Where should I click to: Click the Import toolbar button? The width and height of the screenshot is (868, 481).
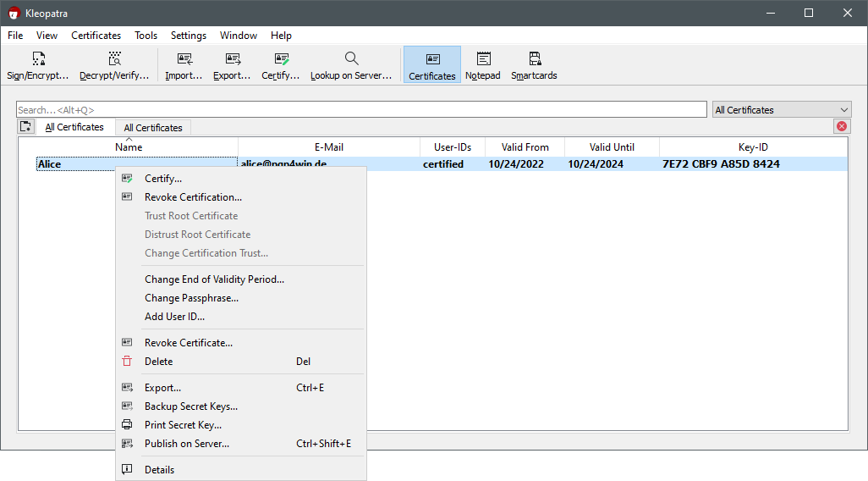click(x=184, y=65)
